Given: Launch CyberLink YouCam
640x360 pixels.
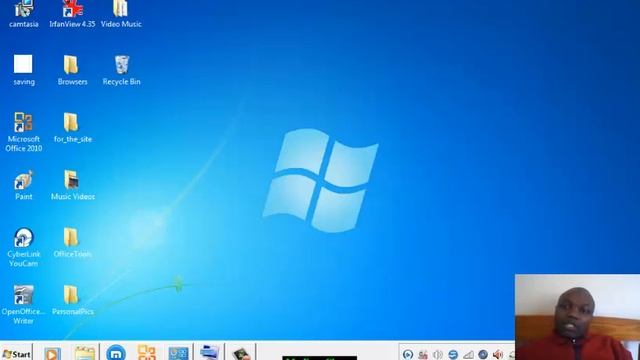Looking at the screenshot, I should tap(23, 247).
